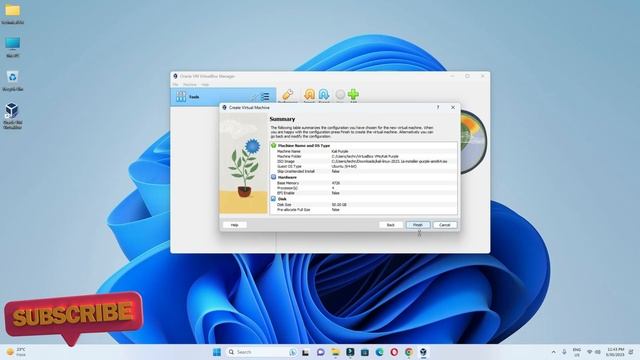Click the Preferences wrench icon in VirtualBox toolbar

click(288, 95)
